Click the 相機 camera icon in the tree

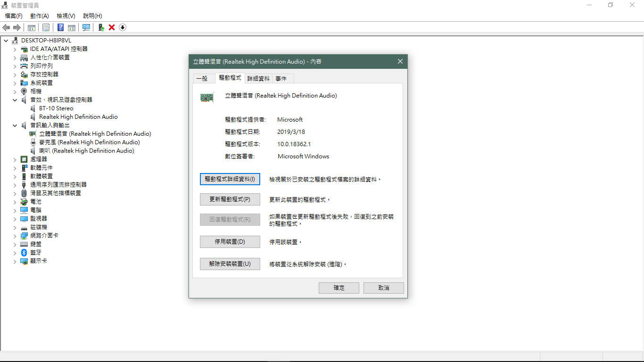(x=24, y=91)
